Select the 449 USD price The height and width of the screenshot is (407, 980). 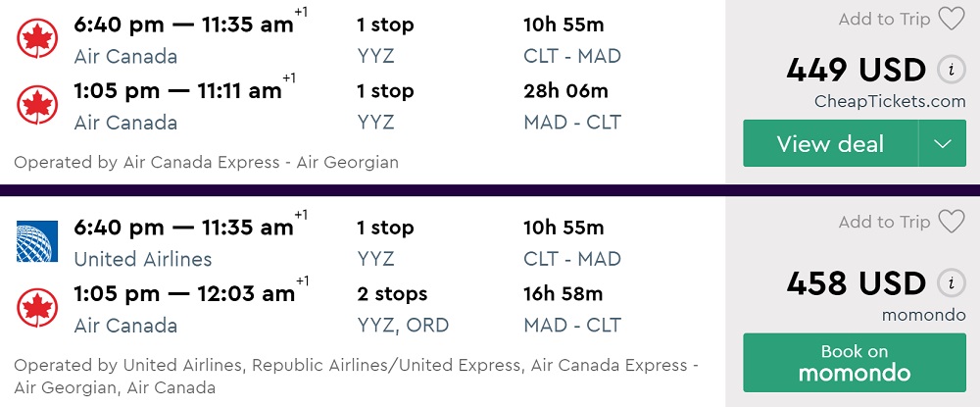point(856,70)
